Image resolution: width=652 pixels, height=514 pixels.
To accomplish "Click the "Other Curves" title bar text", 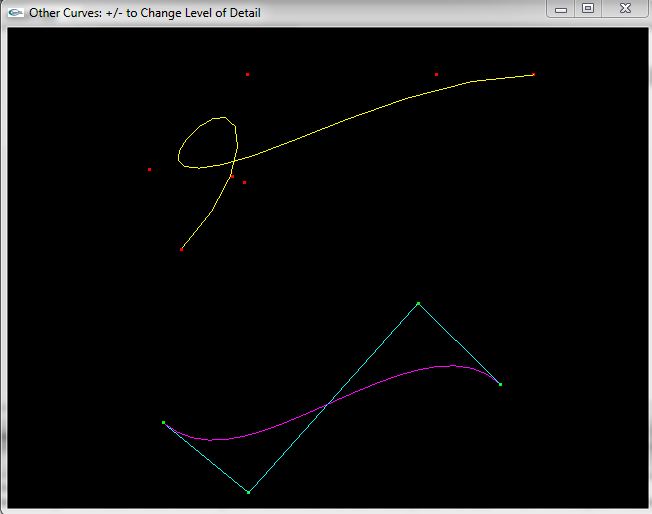I will pyautogui.click(x=145, y=13).
